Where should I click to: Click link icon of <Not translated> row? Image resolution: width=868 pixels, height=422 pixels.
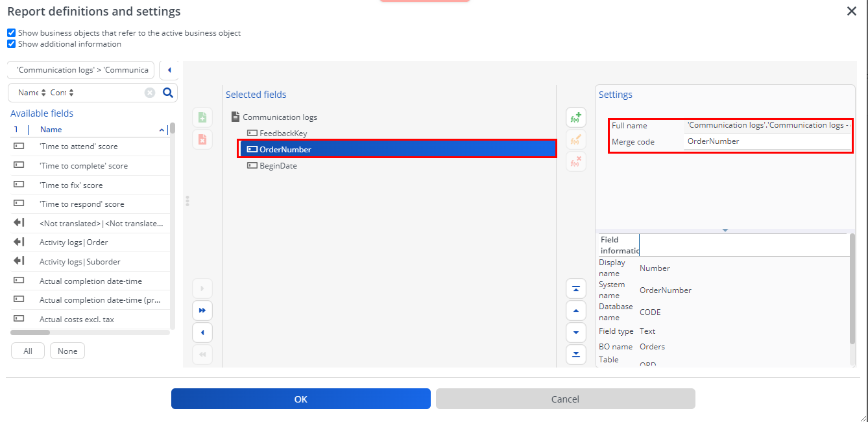point(19,223)
